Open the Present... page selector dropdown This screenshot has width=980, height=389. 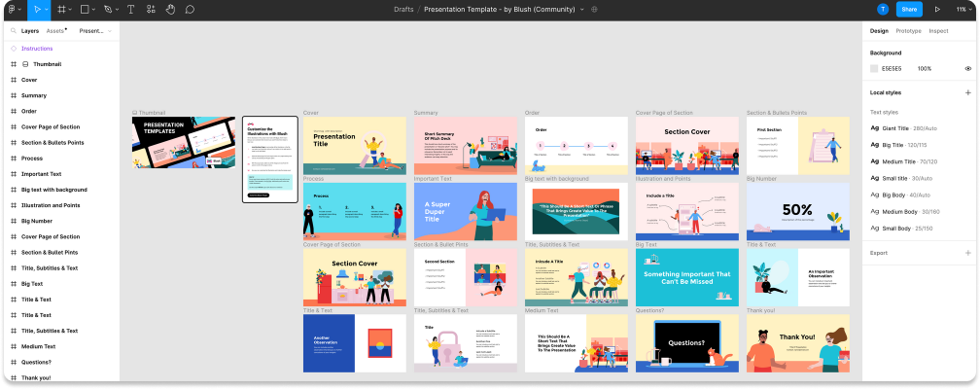95,31
